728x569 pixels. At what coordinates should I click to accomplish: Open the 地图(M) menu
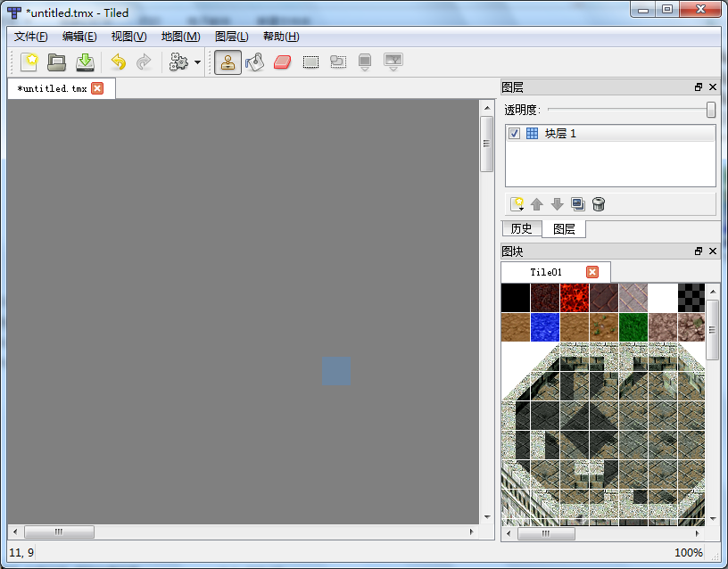(x=180, y=37)
